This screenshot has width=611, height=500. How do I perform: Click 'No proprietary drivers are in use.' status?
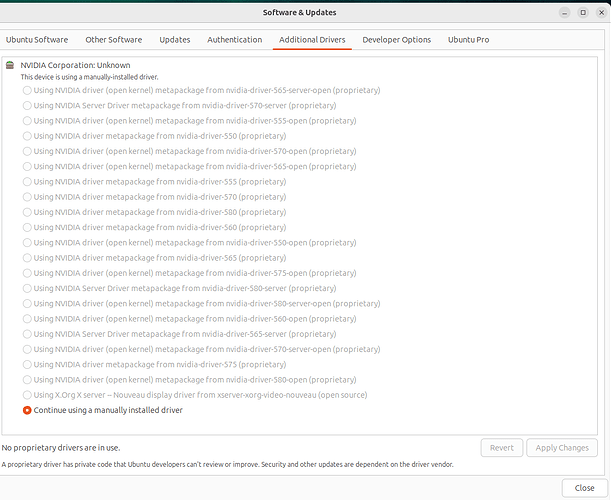(x=61, y=448)
